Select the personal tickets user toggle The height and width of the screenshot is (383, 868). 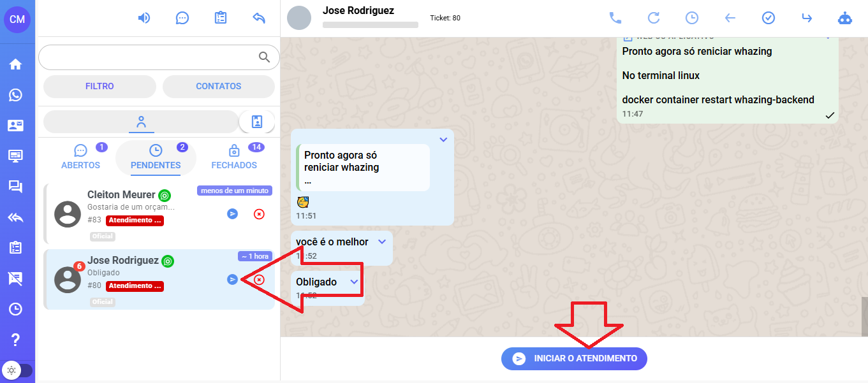(x=141, y=121)
